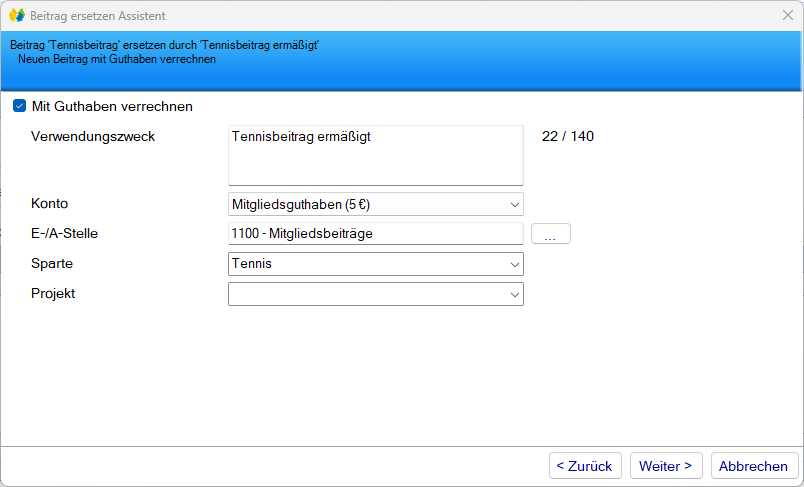This screenshot has height=487, width=804.
Task: Click the window title Beitrag ersetzen Assistent
Action: click(x=98, y=16)
